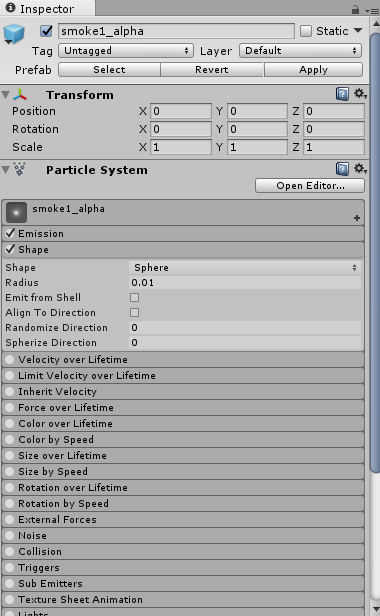This screenshot has height=616, width=380.
Task: Enable Inherit Velocity module
Action: pos(9,392)
